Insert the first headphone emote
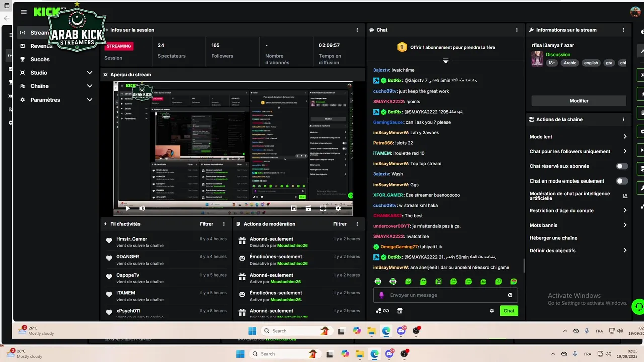Viewport: 644px width, 362px height. click(x=378, y=282)
